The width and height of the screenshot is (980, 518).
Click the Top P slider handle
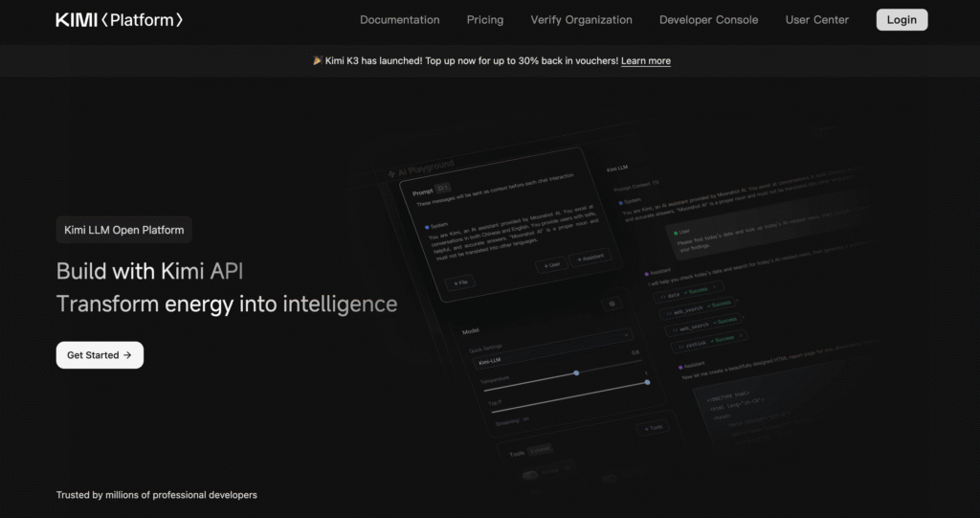(647, 382)
